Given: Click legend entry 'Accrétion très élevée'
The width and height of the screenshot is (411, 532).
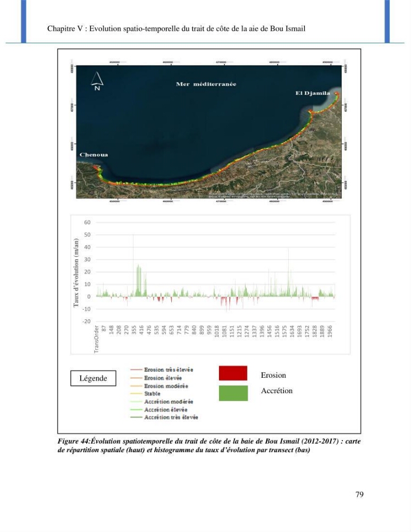Looking at the screenshot, I should pyautogui.click(x=171, y=418).
